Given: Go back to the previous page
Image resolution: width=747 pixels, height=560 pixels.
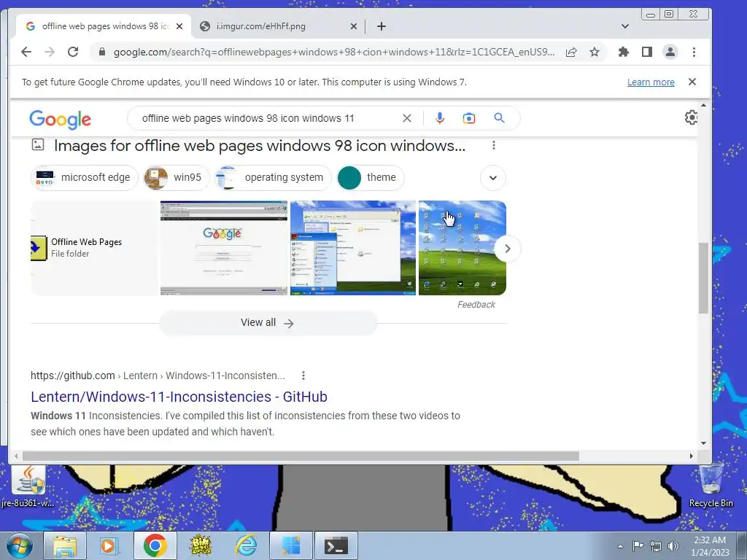Looking at the screenshot, I should coord(26,52).
